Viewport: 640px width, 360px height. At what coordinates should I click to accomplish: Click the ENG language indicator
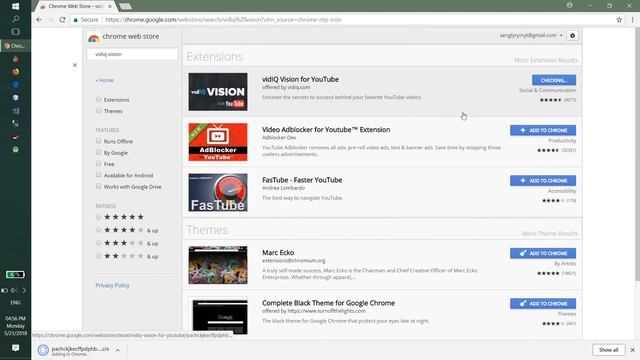[16, 302]
